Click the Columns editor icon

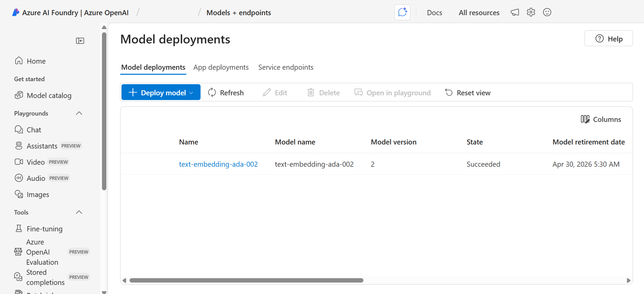pyautogui.click(x=585, y=119)
